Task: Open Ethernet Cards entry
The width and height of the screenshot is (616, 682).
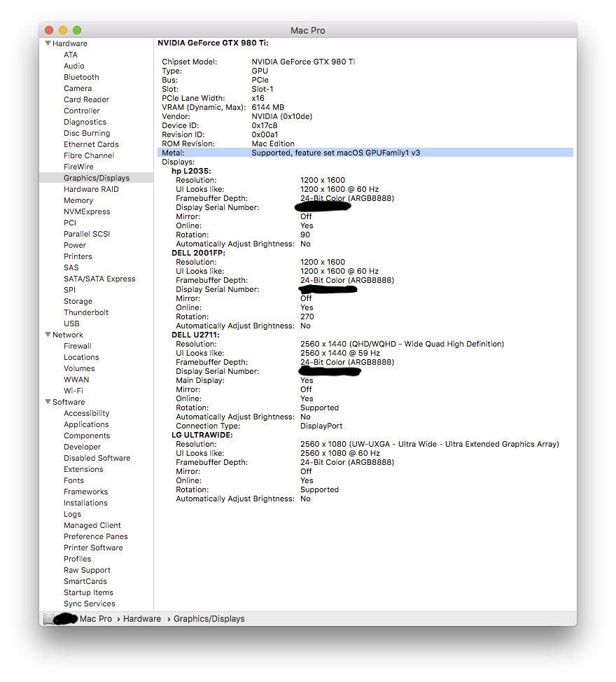Action: click(91, 144)
